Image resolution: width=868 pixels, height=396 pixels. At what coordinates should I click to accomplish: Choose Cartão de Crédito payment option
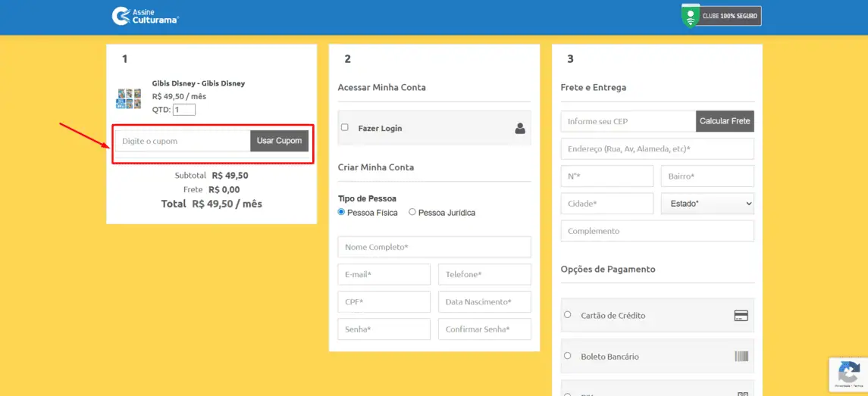(x=567, y=315)
